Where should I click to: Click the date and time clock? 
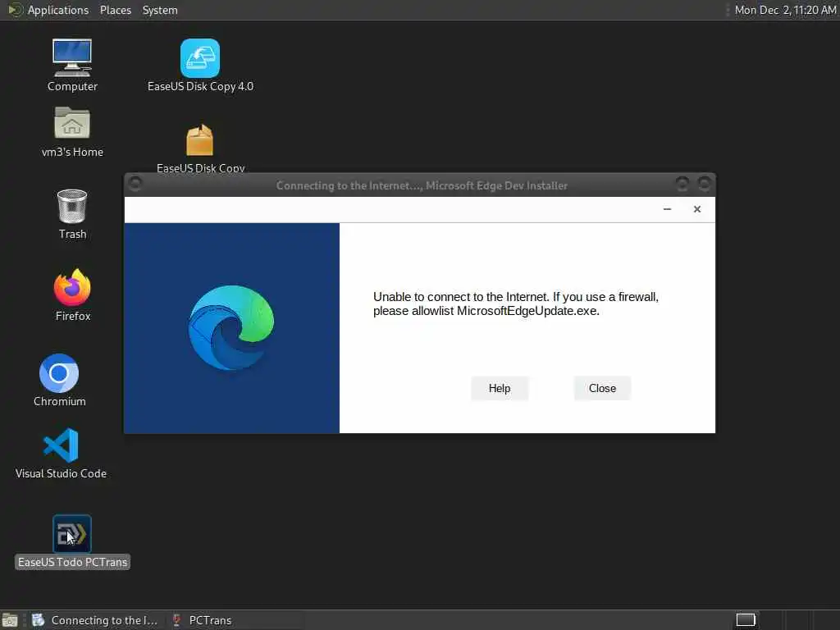[785, 10]
